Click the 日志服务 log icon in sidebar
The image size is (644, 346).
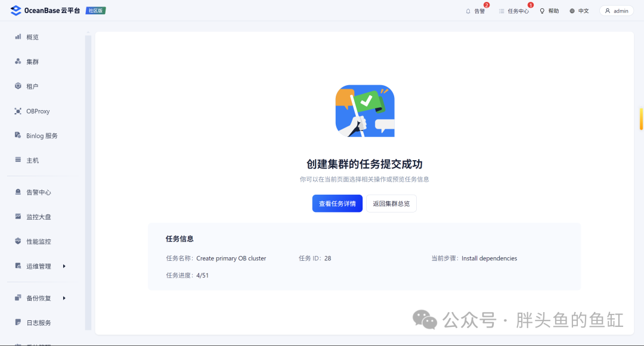(x=18, y=322)
